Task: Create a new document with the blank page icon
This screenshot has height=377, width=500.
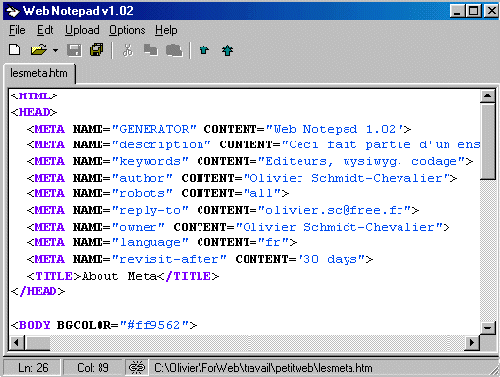Action: coord(15,50)
